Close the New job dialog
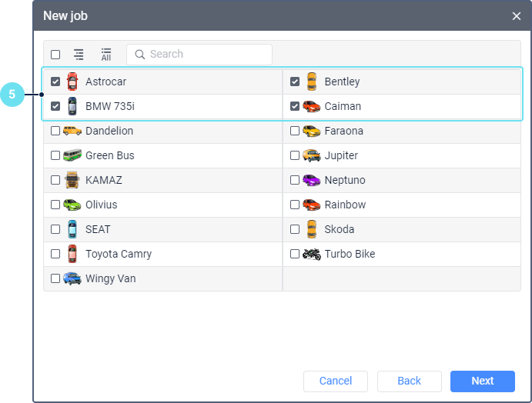This screenshot has height=403, width=532. pos(517,15)
